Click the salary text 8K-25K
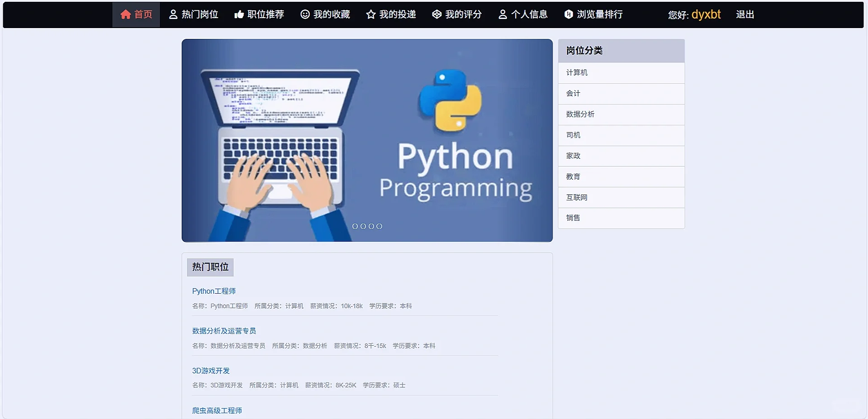Screen dimensions: 868x419 coord(346,385)
